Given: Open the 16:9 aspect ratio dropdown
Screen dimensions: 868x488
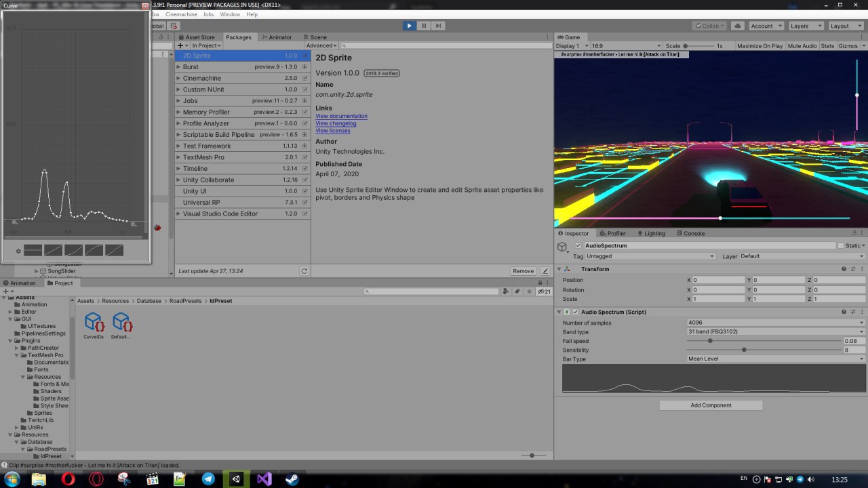Looking at the screenshot, I should [625, 46].
